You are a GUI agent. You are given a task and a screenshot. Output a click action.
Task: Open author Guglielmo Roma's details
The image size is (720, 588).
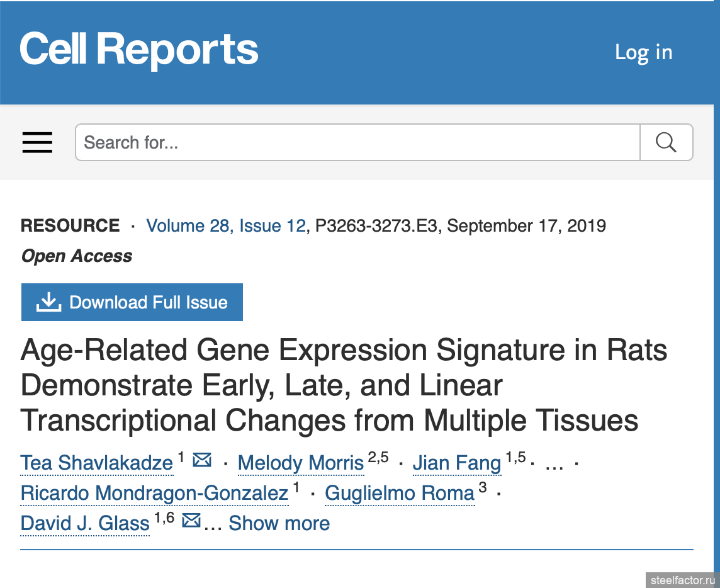(x=400, y=493)
